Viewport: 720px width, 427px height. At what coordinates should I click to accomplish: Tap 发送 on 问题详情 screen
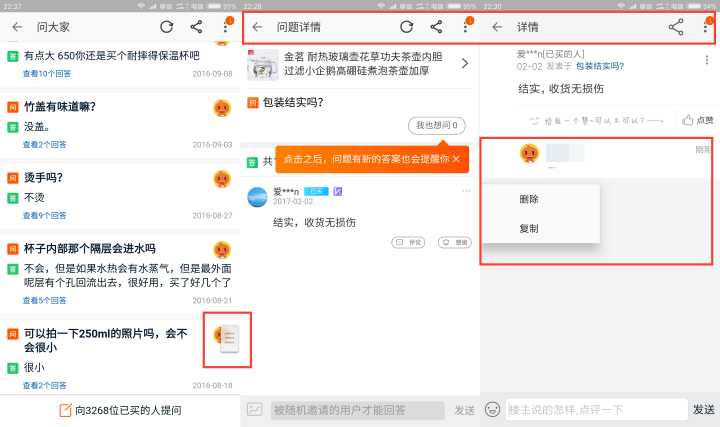tap(464, 410)
